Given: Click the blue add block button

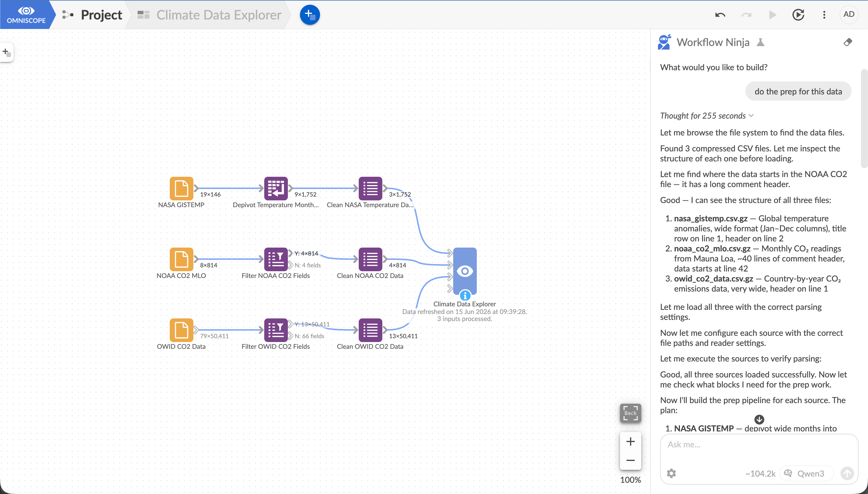Looking at the screenshot, I should coord(309,14).
